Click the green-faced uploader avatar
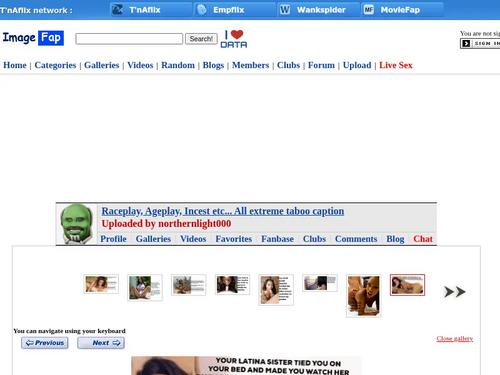This screenshot has width=500, height=375. pyautogui.click(x=76, y=224)
